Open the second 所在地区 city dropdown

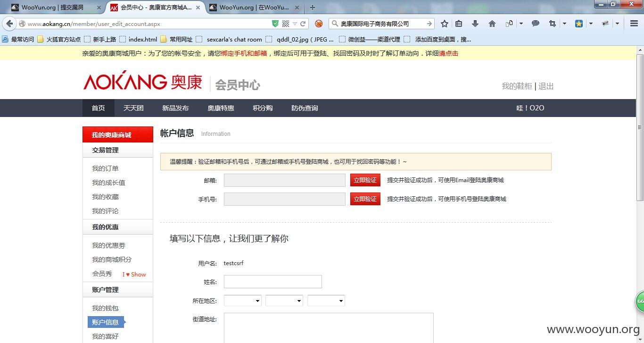(284, 301)
